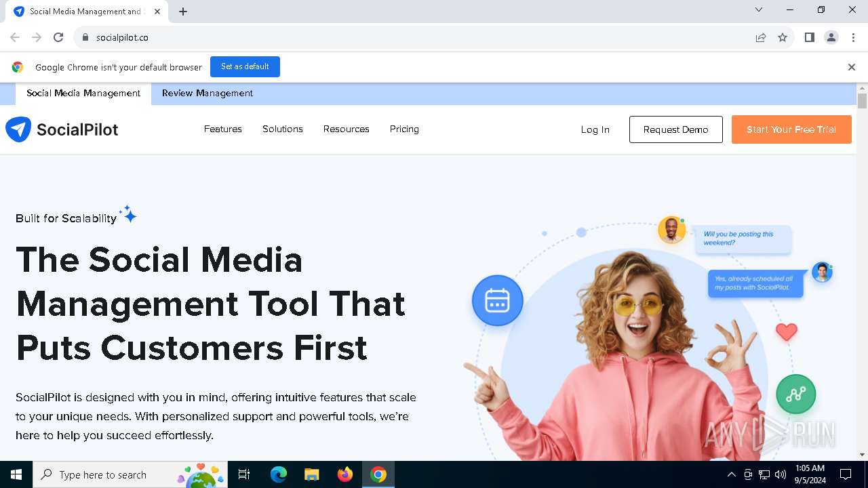Reload the page
This screenshot has height=488, width=868.
pos(58,37)
